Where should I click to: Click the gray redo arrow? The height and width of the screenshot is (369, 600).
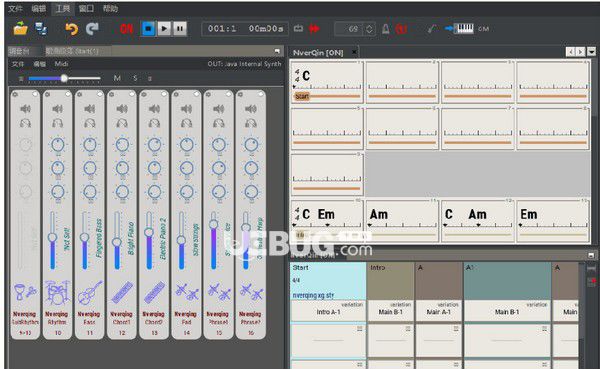point(92,29)
